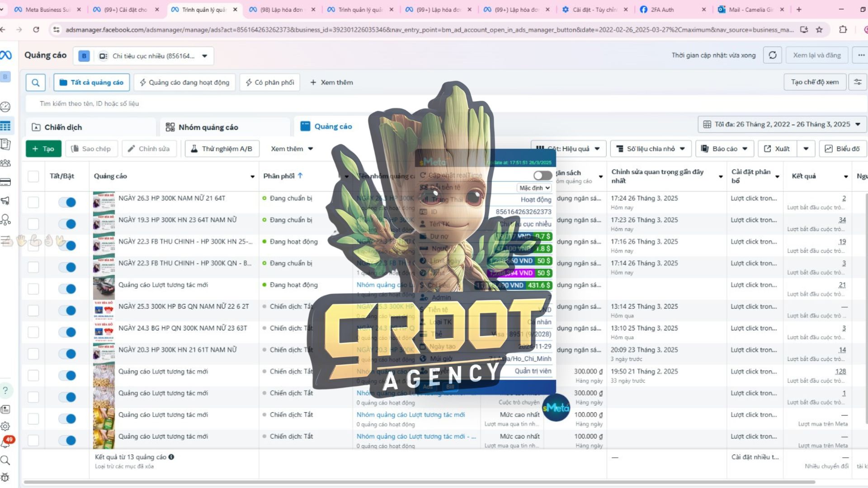Open the sidebar network nodes icon
The image size is (868, 488).
[5, 220]
